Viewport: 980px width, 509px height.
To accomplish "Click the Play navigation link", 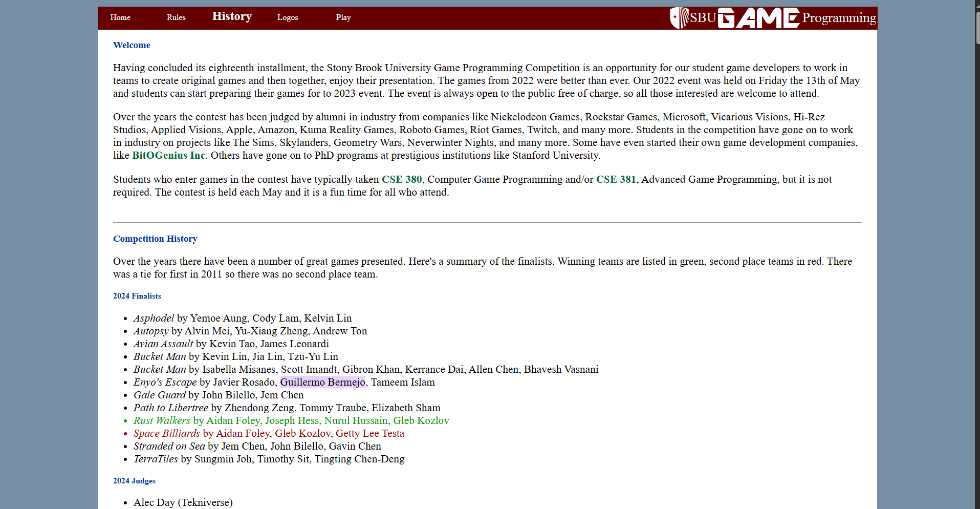I will (x=343, y=17).
